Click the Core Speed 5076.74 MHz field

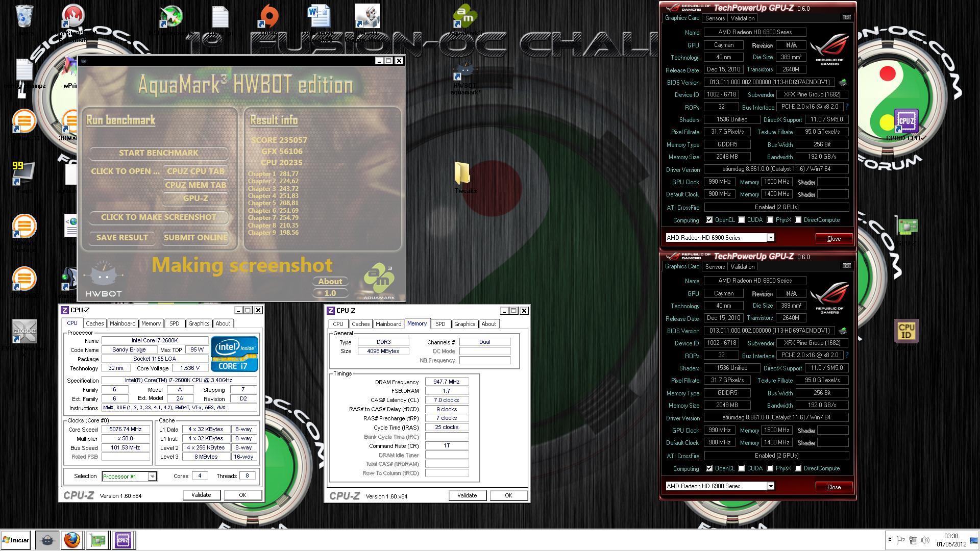[x=126, y=430]
